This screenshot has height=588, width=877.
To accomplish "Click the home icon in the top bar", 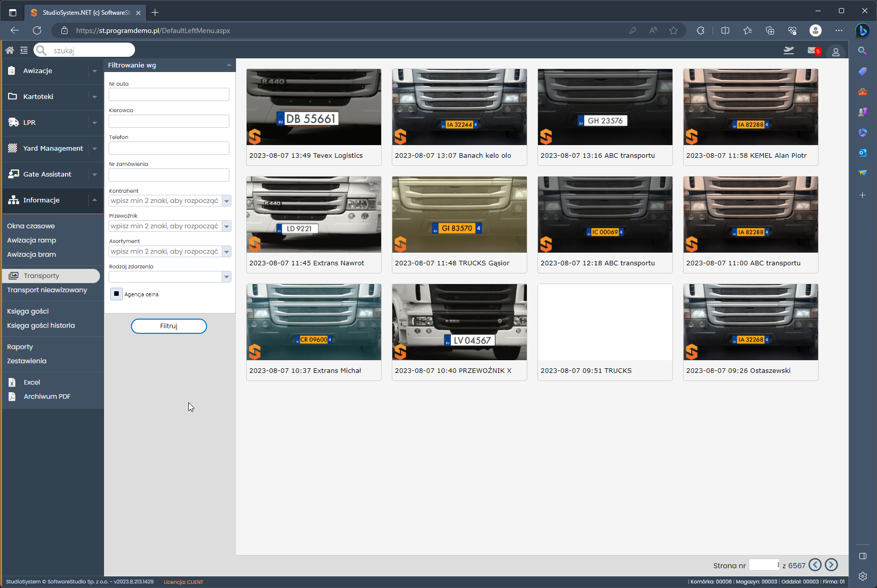I will (x=10, y=50).
